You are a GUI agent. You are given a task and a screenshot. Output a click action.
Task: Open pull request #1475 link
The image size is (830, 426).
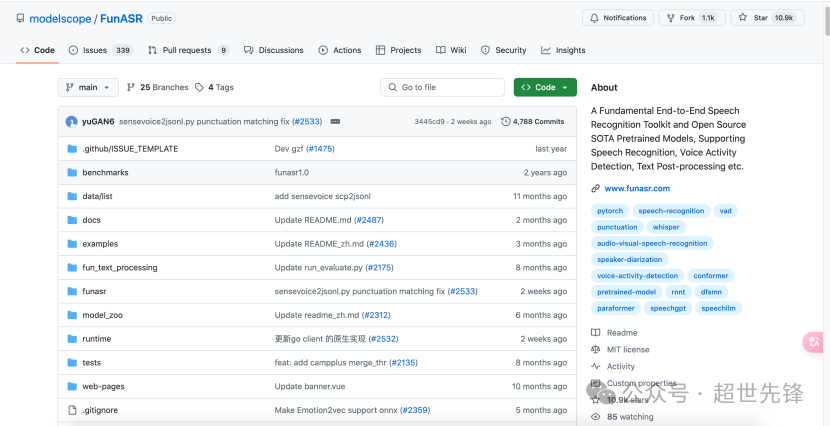click(x=320, y=149)
